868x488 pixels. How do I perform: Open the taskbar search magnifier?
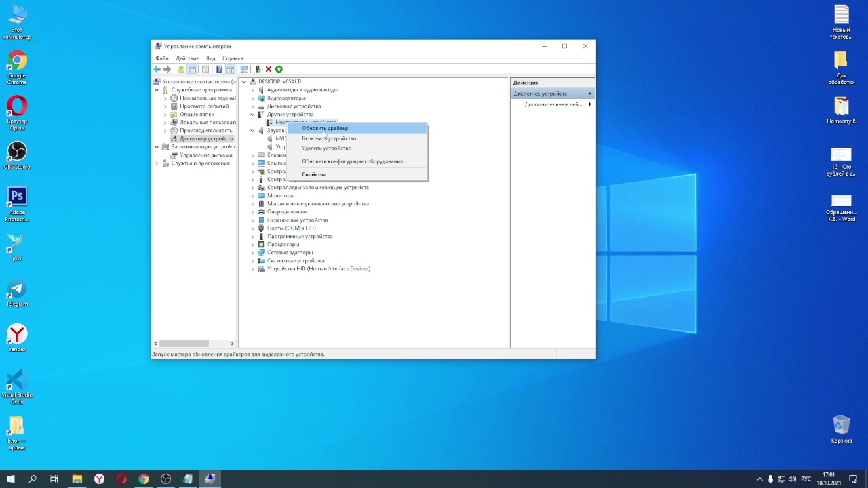click(33, 479)
